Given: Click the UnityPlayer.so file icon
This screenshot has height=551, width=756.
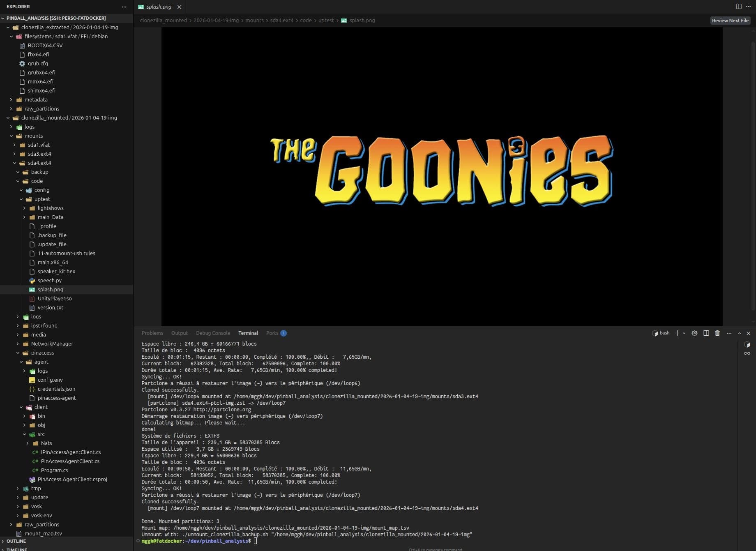Looking at the screenshot, I should click(x=32, y=299).
